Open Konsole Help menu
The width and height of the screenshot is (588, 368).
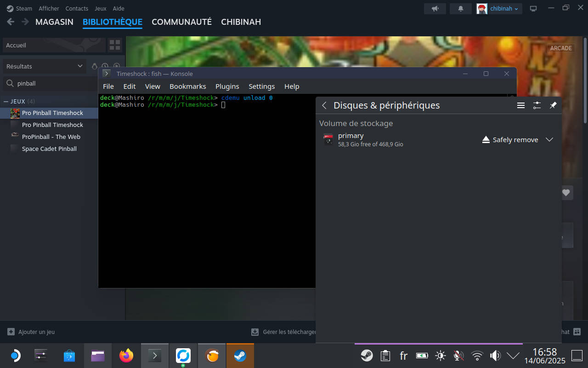(x=292, y=86)
